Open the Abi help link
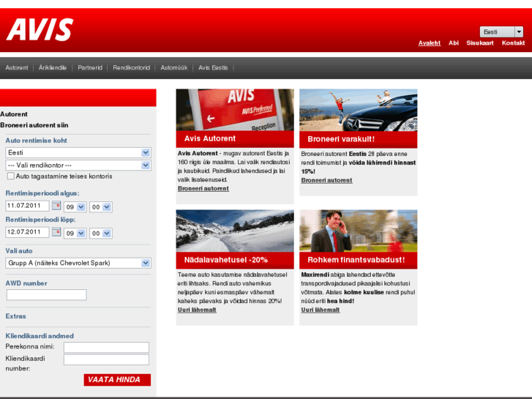The height and width of the screenshot is (399, 532). pyautogui.click(x=453, y=42)
